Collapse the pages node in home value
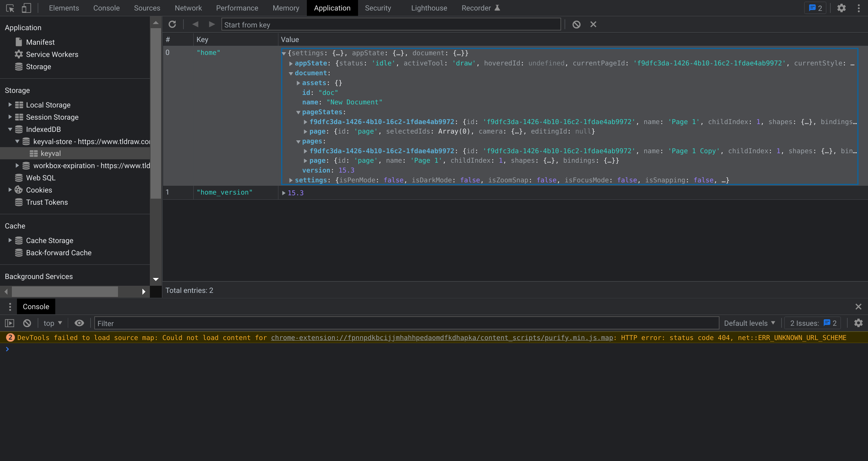Screen dimensions: 868x461 [x=298, y=141]
